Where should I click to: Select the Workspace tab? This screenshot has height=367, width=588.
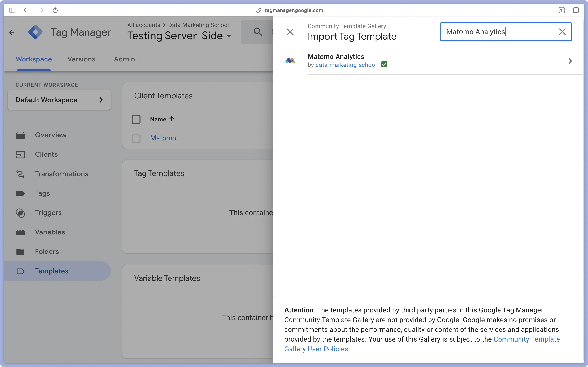pos(34,59)
